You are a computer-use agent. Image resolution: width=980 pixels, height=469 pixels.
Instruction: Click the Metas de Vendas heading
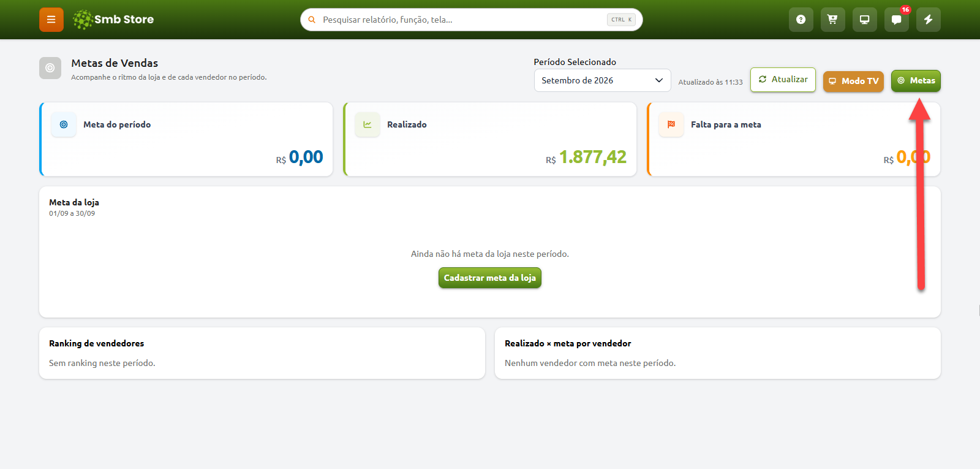(115, 63)
